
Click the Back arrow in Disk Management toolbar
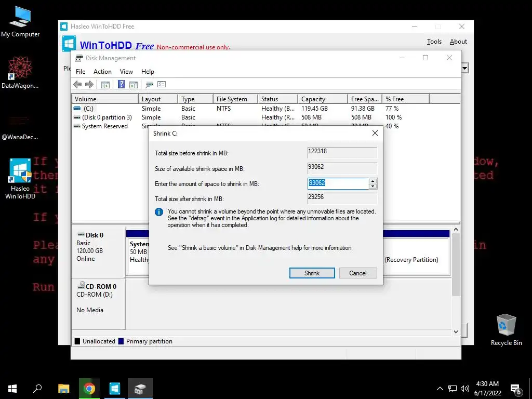[x=77, y=85]
